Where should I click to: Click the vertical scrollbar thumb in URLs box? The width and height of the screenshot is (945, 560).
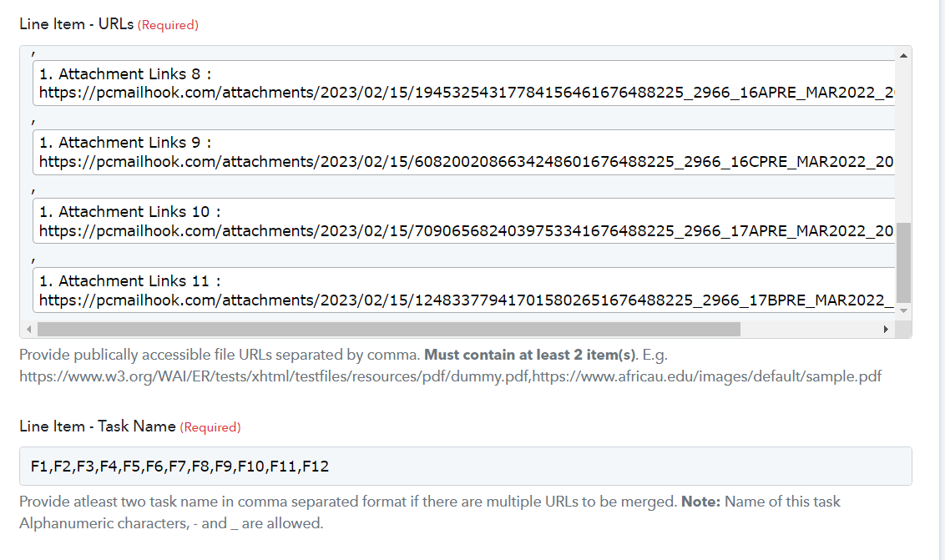tap(902, 262)
